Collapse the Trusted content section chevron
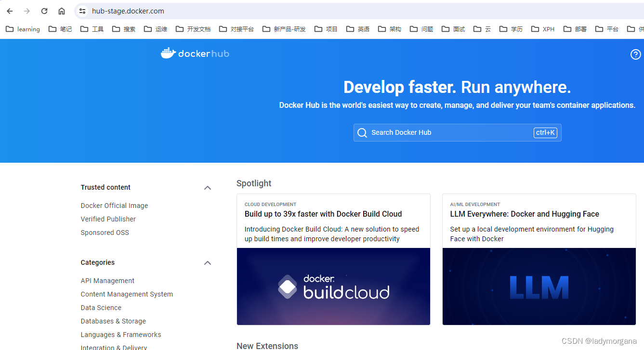This screenshot has width=644, height=350. (208, 188)
